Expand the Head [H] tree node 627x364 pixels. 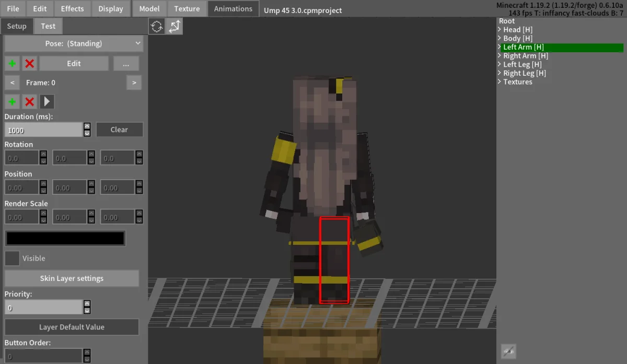[x=500, y=30]
